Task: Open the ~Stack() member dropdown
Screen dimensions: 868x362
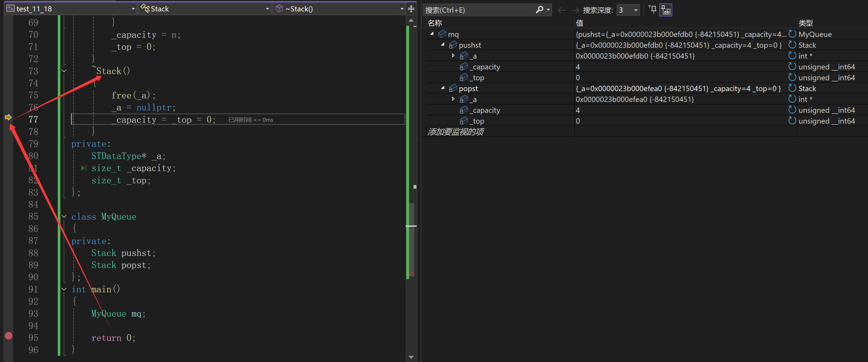Action: coord(402,9)
